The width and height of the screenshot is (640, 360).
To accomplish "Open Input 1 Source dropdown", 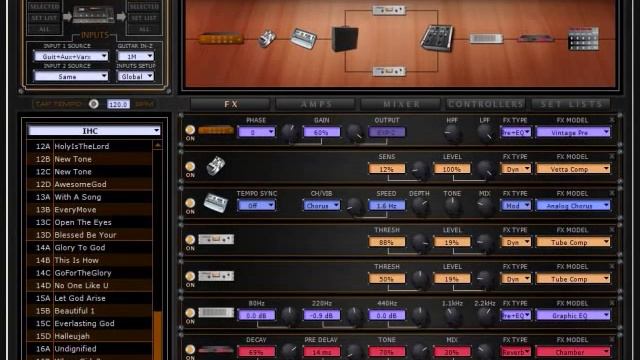I will click(x=71, y=56).
